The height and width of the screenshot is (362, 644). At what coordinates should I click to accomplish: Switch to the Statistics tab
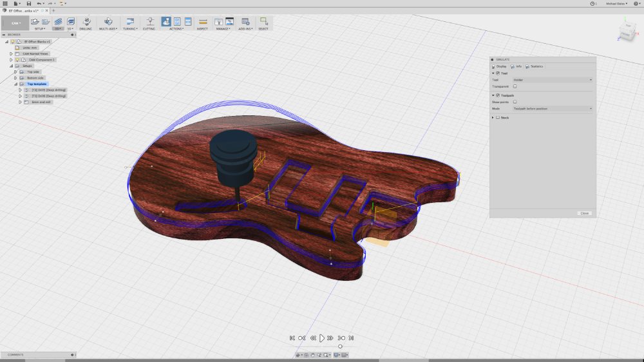[x=535, y=66]
